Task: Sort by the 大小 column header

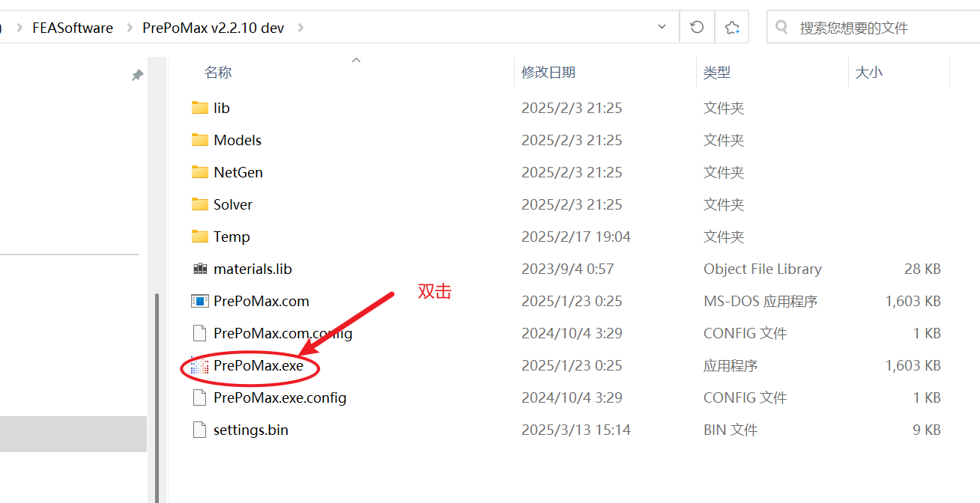Action: tap(869, 73)
